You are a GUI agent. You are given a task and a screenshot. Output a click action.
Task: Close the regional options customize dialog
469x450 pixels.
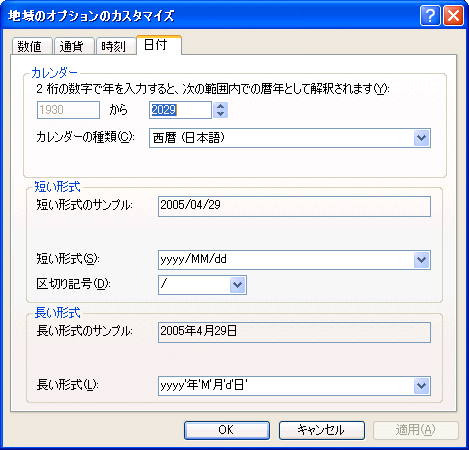coord(453,15)
